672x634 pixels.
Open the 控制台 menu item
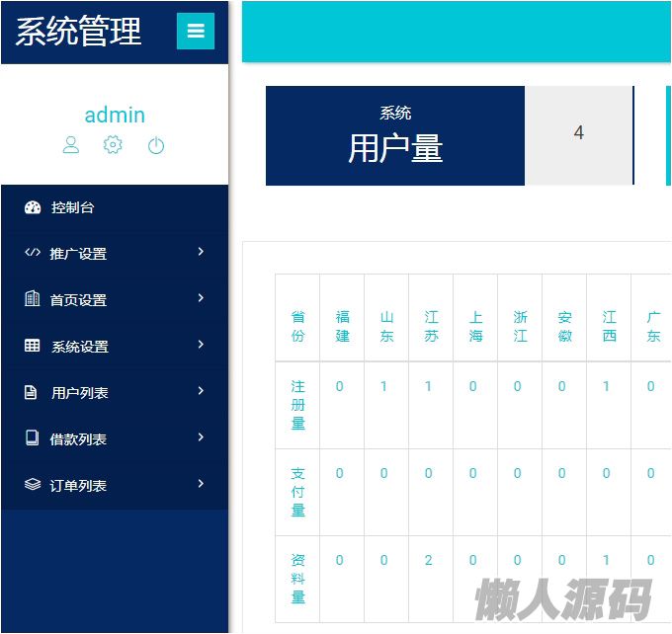click(115, 207)
